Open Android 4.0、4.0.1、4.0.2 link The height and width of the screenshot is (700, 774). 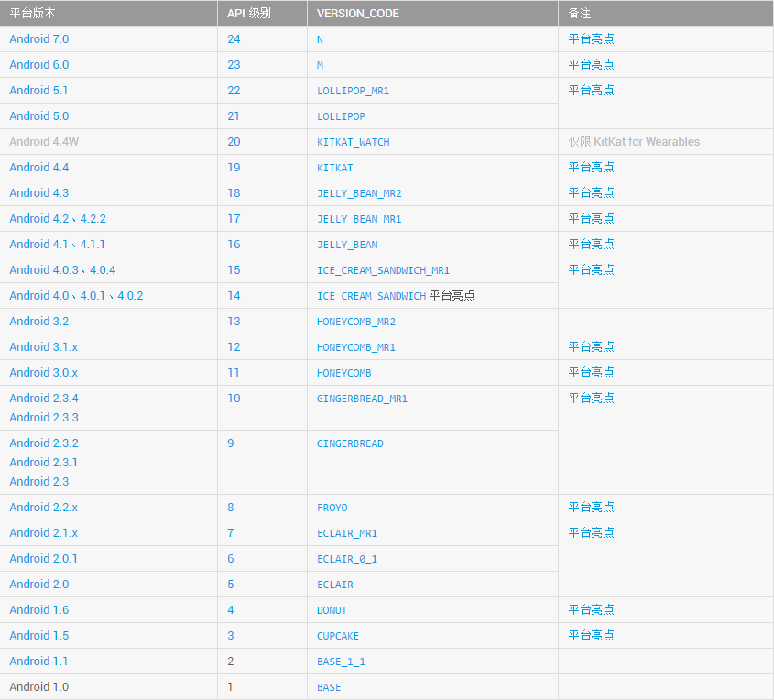(x=77, y=296)
